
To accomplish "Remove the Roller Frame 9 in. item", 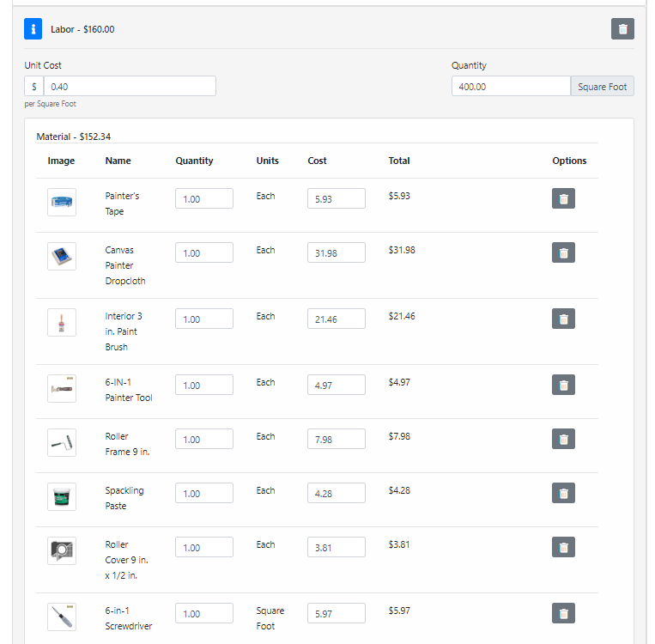I will point(563,440).
